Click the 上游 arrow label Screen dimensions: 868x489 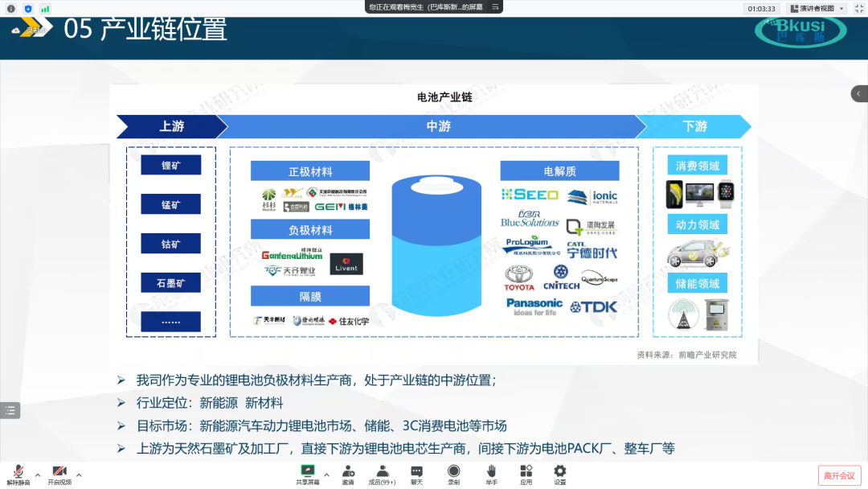pos(172,126)
